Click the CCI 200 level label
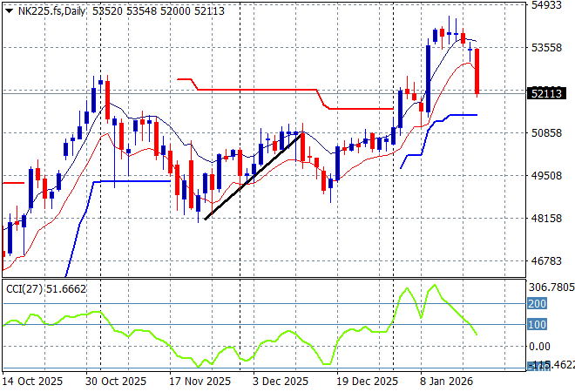The height and width of the screenshot is (392, 575). (x=538, y=304)
